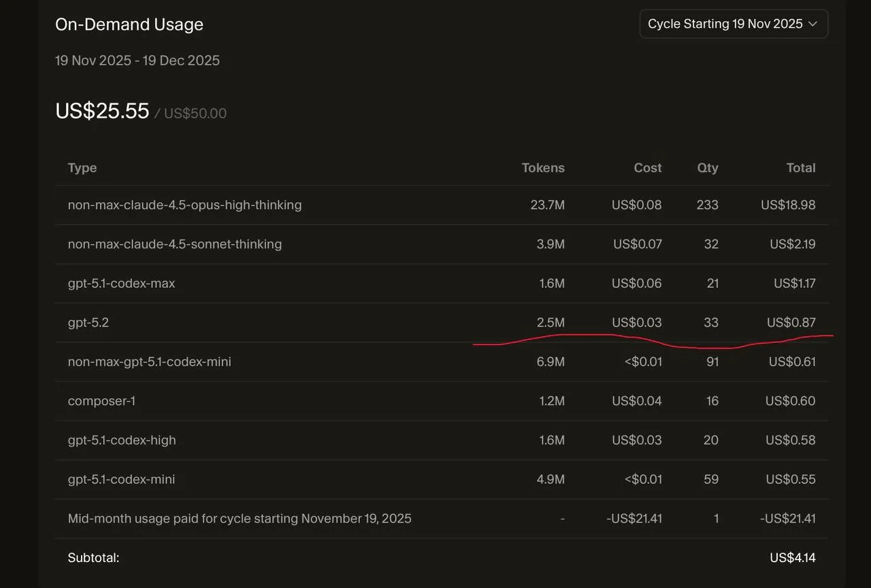The height and width of the screenshot is (588, 871).
Task: Click the US$25.55 usage amount
Action: point(102,111)
